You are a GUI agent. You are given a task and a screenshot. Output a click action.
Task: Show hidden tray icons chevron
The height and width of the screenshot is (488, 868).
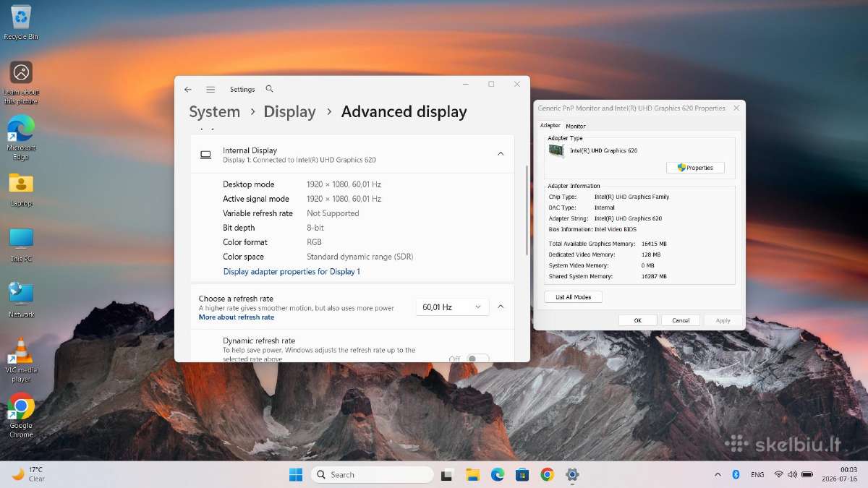click(x=718, y=474)
